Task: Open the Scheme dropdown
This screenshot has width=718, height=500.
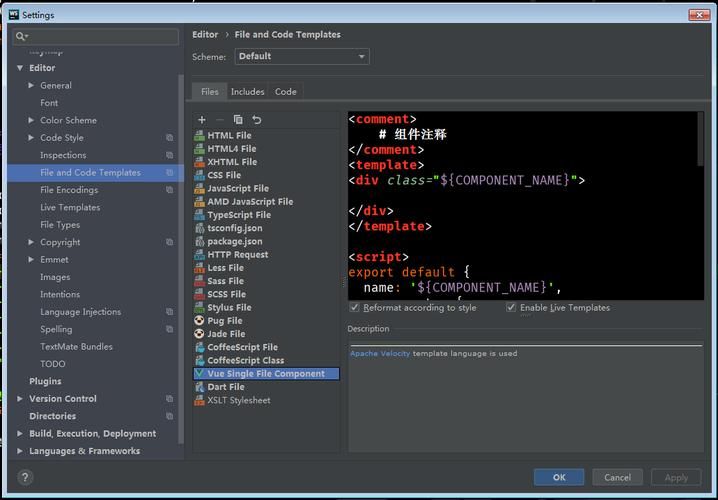Action: coord(301,57)
